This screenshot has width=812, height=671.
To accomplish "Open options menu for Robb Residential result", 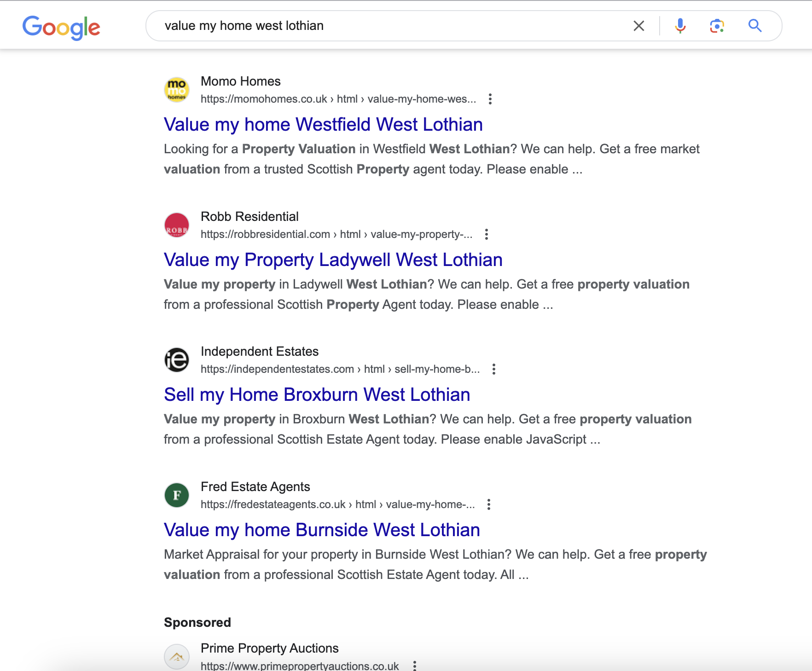I will coord(487,234).
